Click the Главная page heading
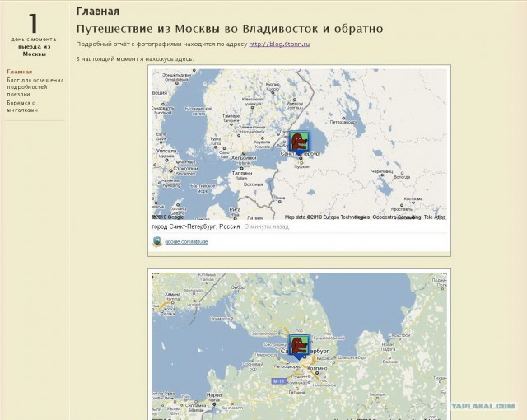527x420 pixels. pyautogui.click(x=98, y=11)
